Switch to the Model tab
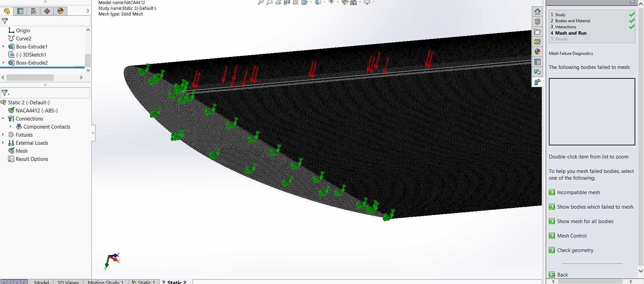644x284 pixels. tap(41, 282)
